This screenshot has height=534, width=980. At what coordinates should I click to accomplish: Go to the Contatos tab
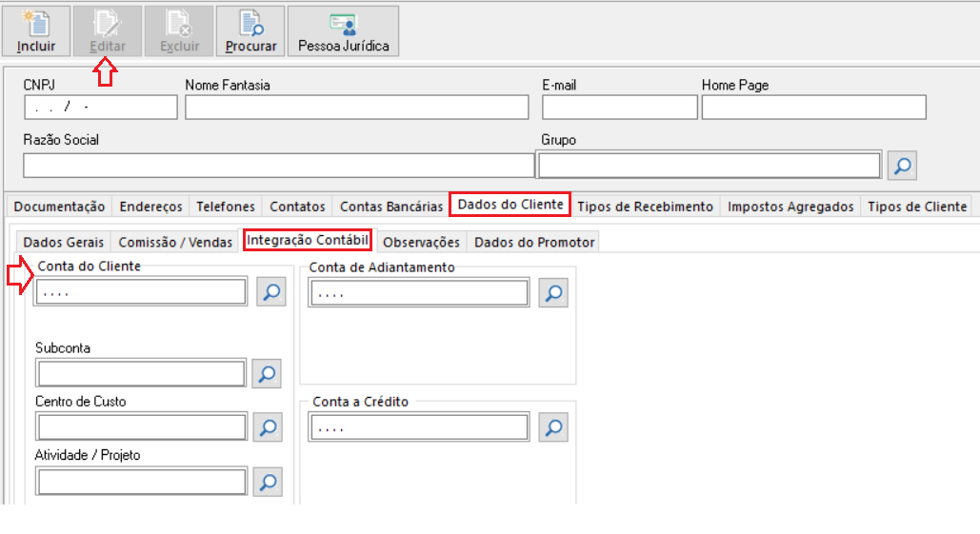point(297,207)
